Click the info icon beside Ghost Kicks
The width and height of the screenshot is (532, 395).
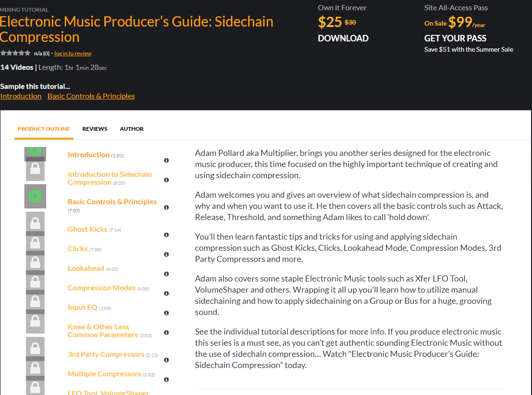tap(166, 234)
